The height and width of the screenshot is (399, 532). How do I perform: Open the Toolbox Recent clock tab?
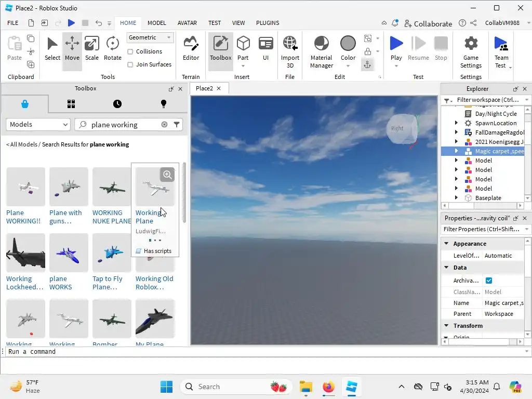117,104
